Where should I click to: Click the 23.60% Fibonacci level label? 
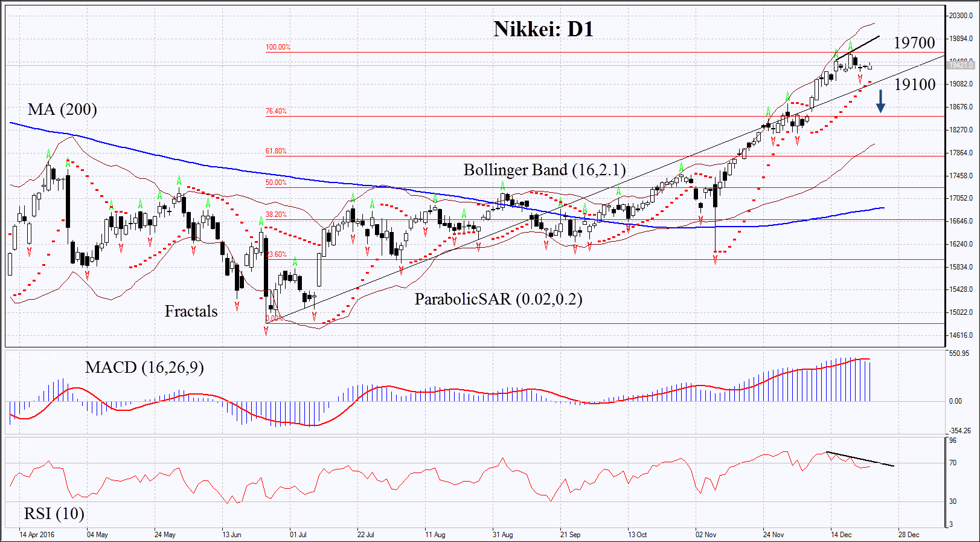pos(277,254)
